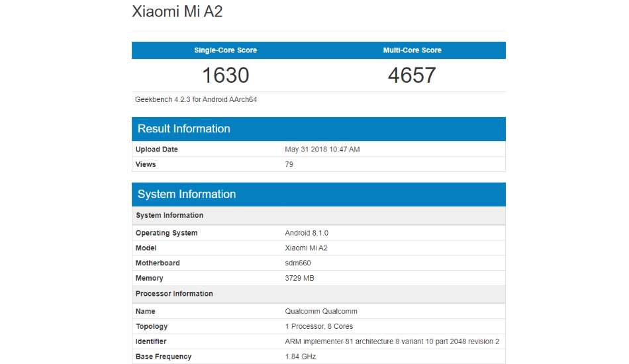This screenshot has height=364, width=629.
Task: Select the 1 Processor, 8 Cores value
Action: (x=319, y=326)
